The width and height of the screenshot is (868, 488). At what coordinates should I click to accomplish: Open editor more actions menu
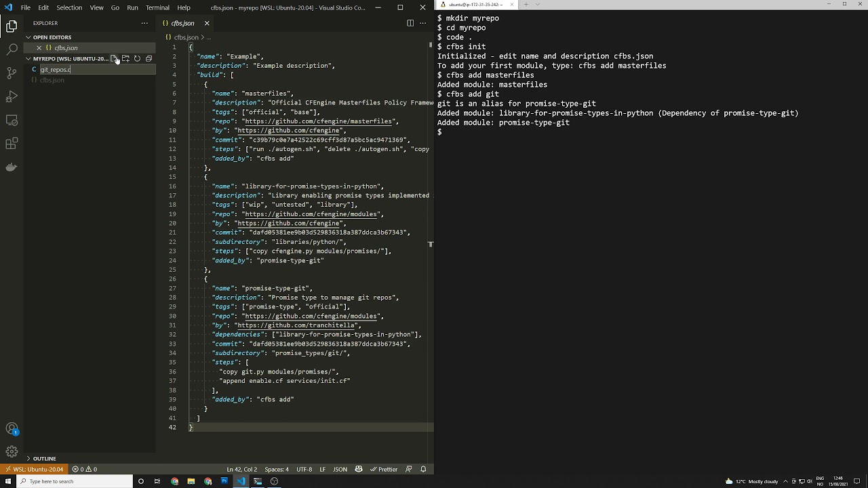click(423, 23)
